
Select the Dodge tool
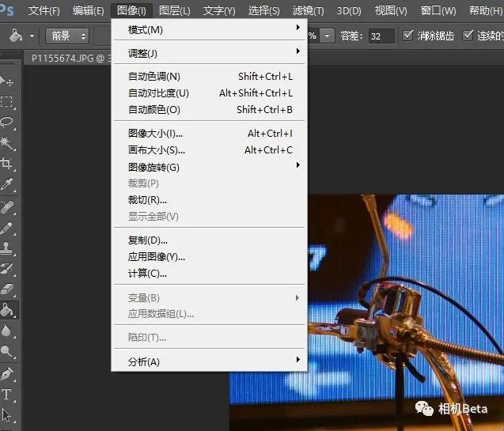7,351
